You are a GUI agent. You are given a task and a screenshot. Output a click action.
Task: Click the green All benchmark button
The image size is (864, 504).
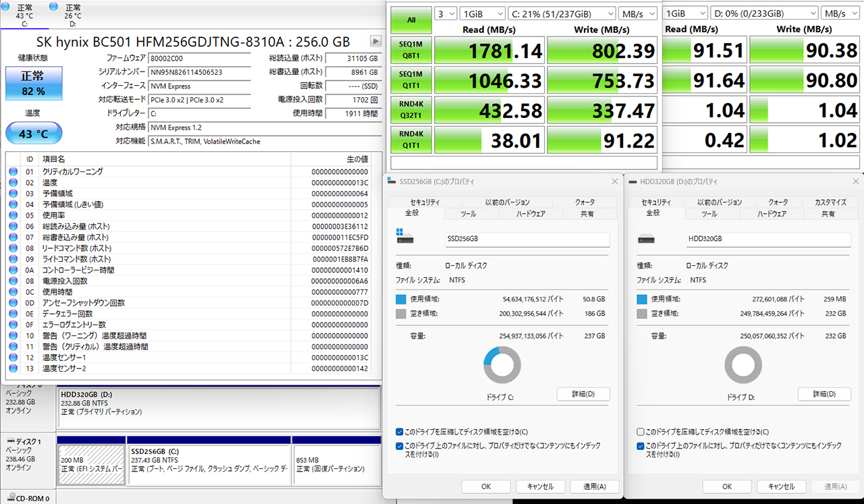[411, 20]
